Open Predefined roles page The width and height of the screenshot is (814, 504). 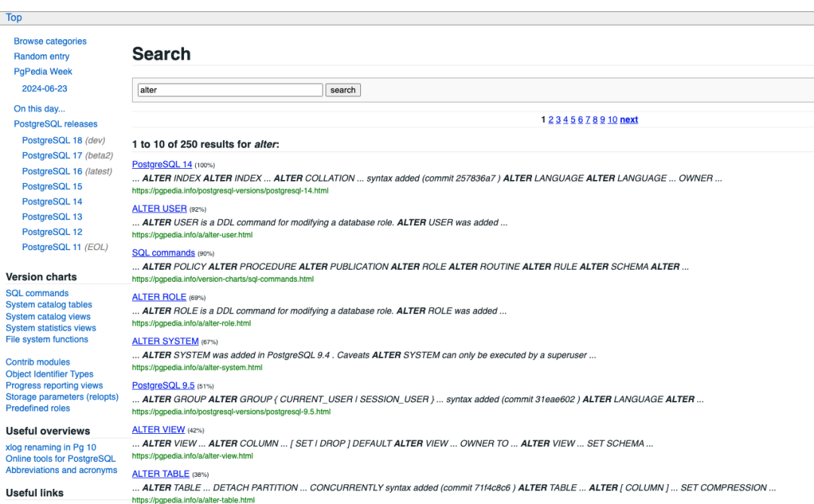pos(38,408)
